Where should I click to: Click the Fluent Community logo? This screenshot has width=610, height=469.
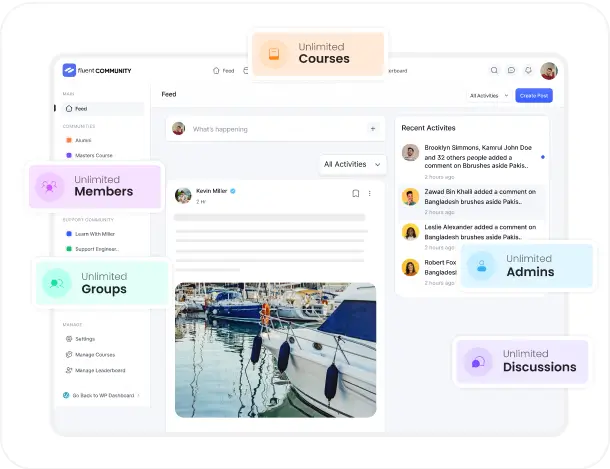click(97, 70)
